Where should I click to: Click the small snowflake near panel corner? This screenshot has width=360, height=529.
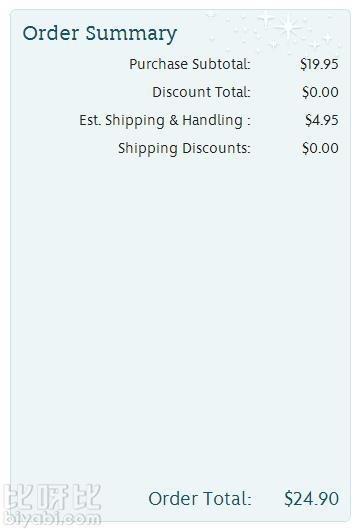[328, 38]
